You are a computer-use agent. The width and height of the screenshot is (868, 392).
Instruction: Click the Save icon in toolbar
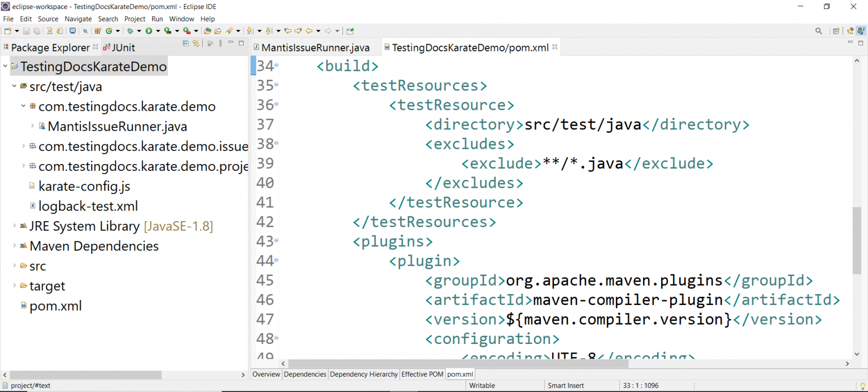coord(27,31)
